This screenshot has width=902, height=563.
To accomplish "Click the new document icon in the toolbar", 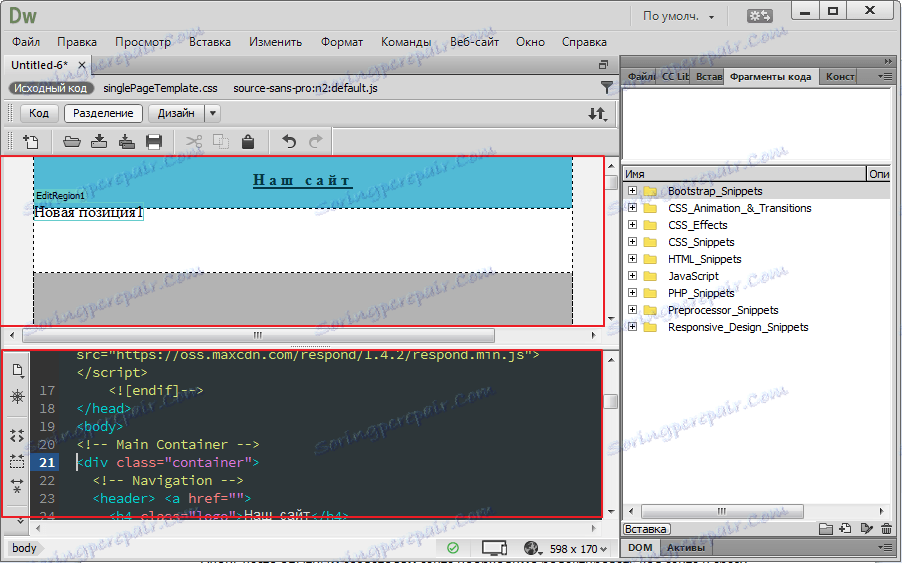I will tap(30, 141).
